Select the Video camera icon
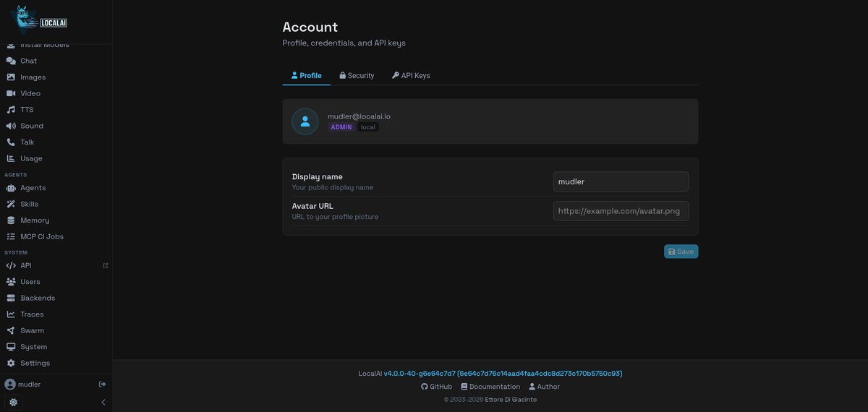The width and height of the screenshot is (868, 412). [11, 93]
